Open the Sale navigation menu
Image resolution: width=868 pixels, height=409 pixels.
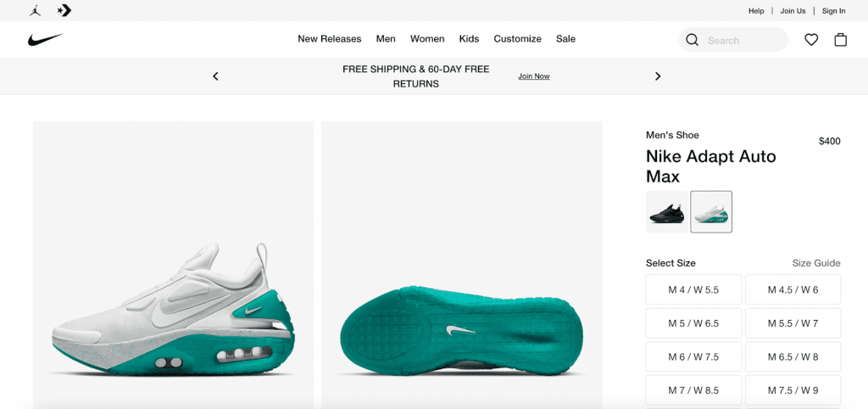click(x=565, y=39)
